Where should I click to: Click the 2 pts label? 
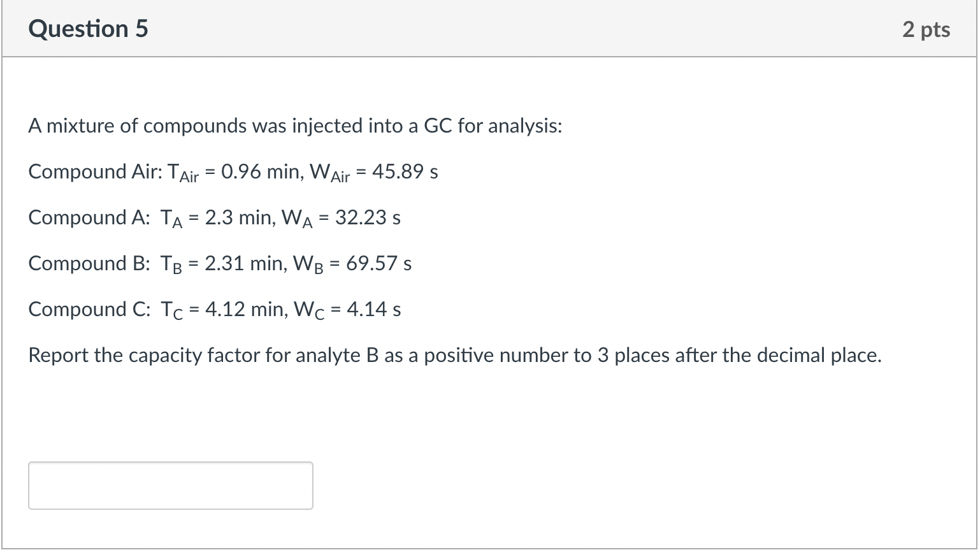pyautogui.click(x=926, y=29)
